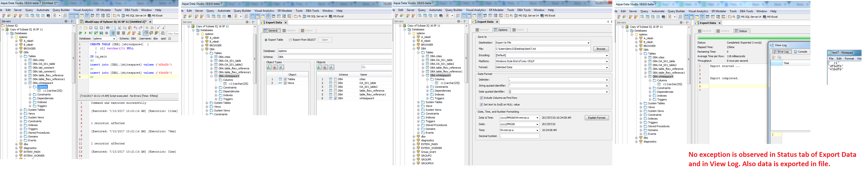
Task: Open the Servers gear menu in the Status-tab Export window
Action: point(682,22)
